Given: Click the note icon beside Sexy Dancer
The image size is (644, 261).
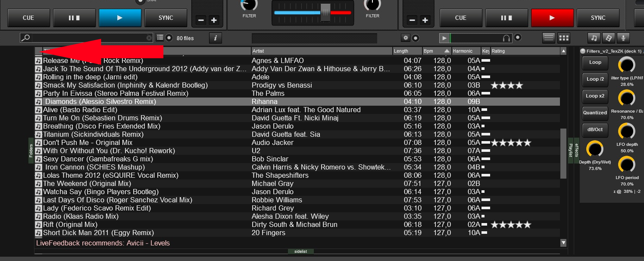Looking at the screenshot, I should coord(38,159).
